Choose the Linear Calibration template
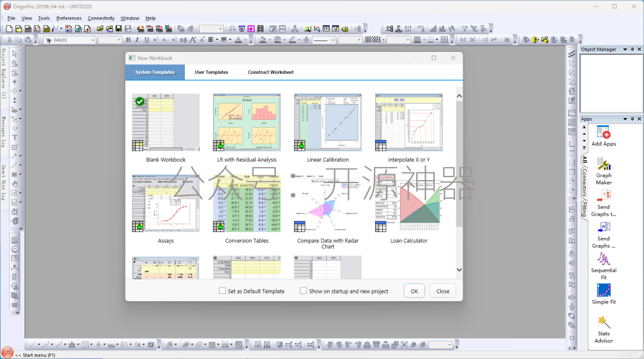This screenshot has width=644, height=359. tap(328, 128)
